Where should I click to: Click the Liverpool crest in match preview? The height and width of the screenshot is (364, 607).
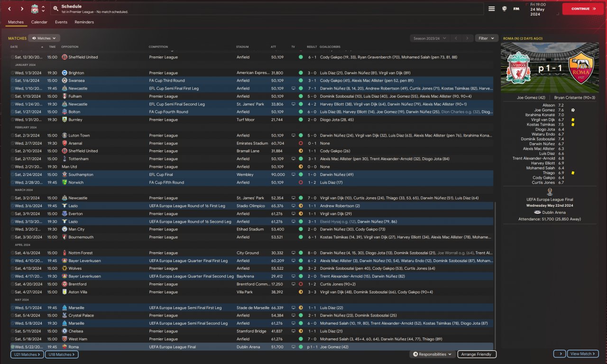pos(519,69)
